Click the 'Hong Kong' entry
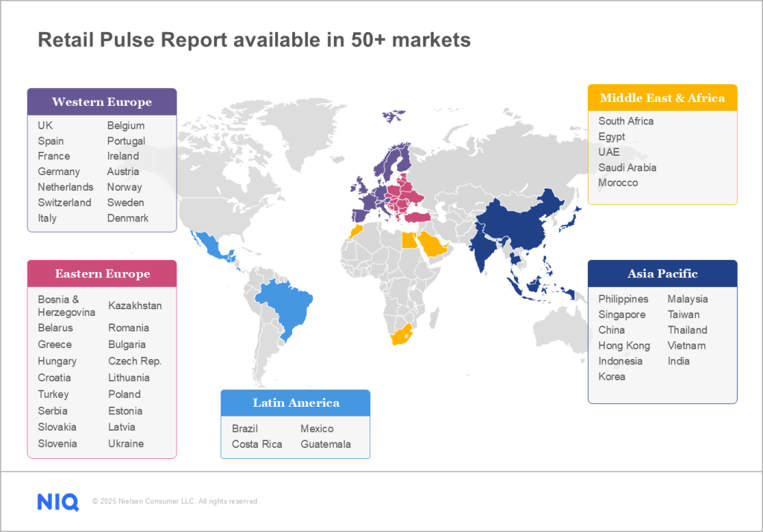The image size is (763, 532). 624,346
